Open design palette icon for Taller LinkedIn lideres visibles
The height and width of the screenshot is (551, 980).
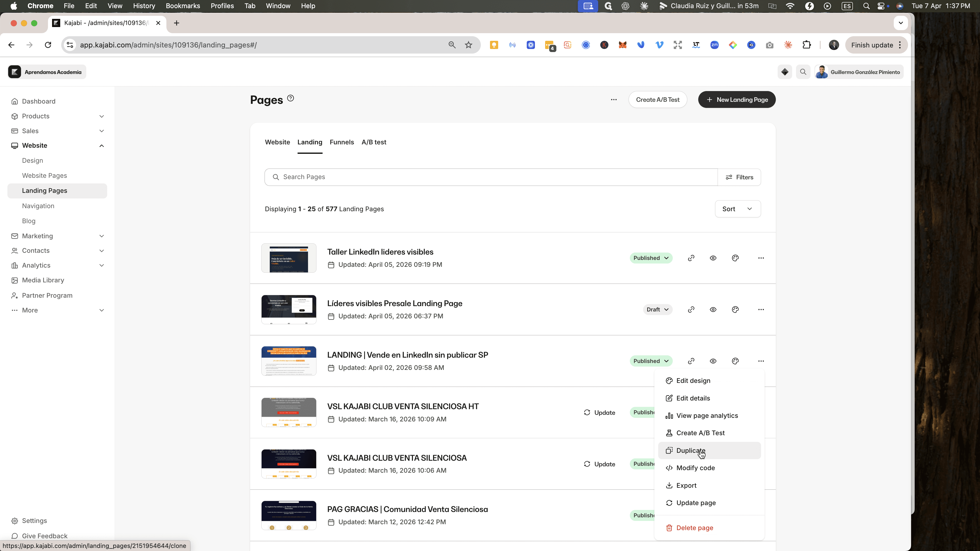735,258
